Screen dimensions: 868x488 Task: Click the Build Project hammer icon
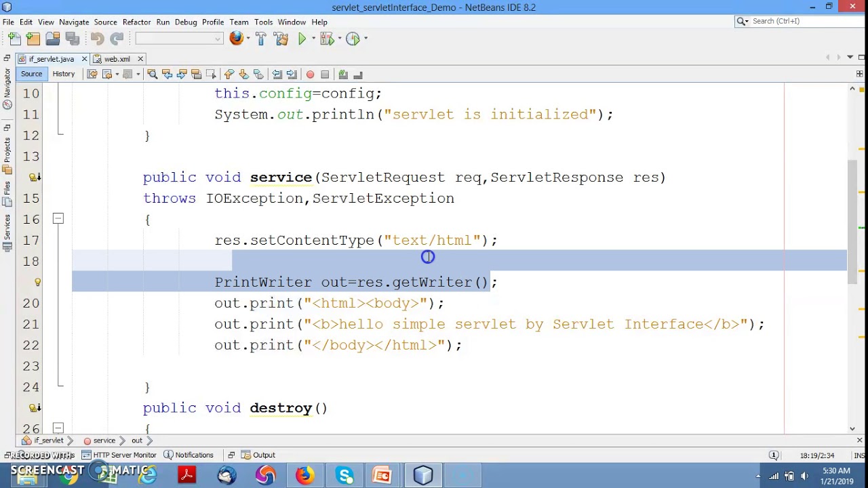(x=261, y=39)
